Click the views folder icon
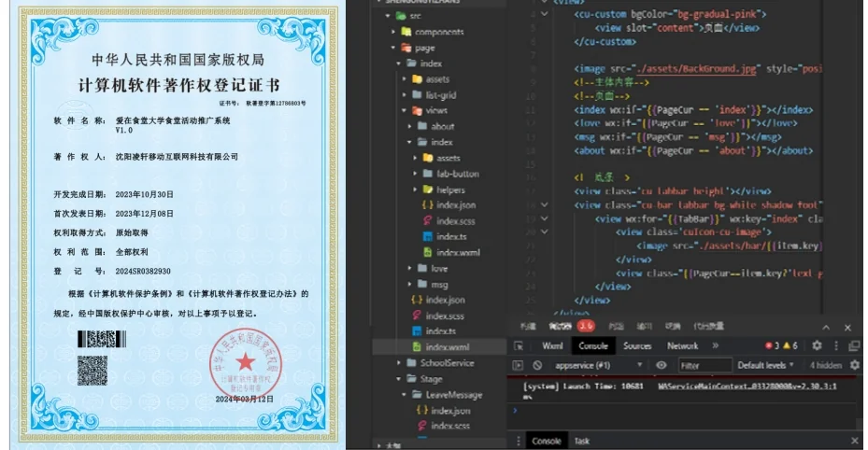This screenshot has height=450, width=868. [417, 110]
